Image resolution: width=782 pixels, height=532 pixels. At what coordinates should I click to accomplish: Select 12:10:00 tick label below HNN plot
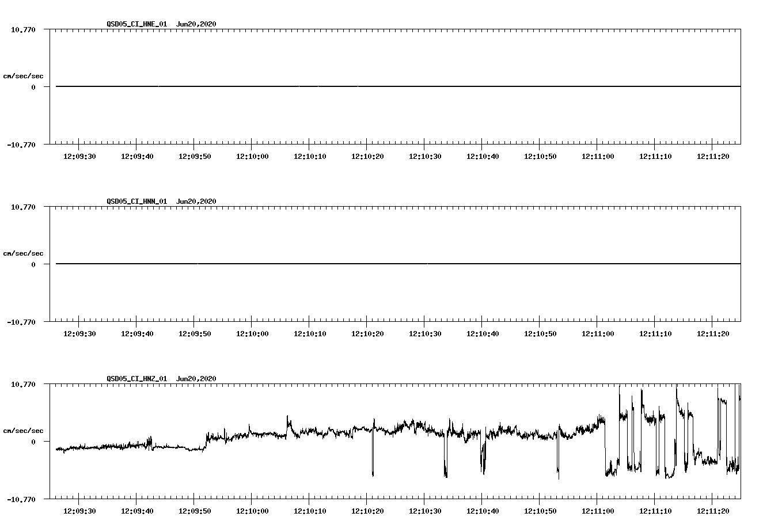click(x=252, y=334)
